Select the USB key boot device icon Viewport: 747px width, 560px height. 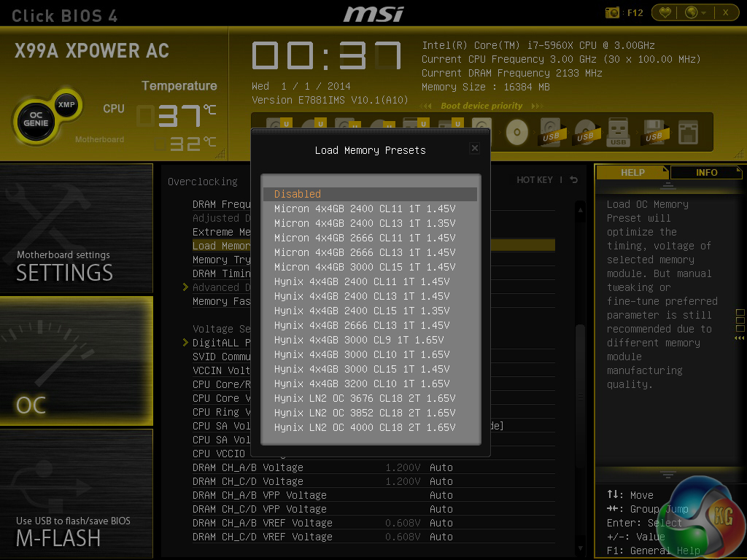pos(619,133)
